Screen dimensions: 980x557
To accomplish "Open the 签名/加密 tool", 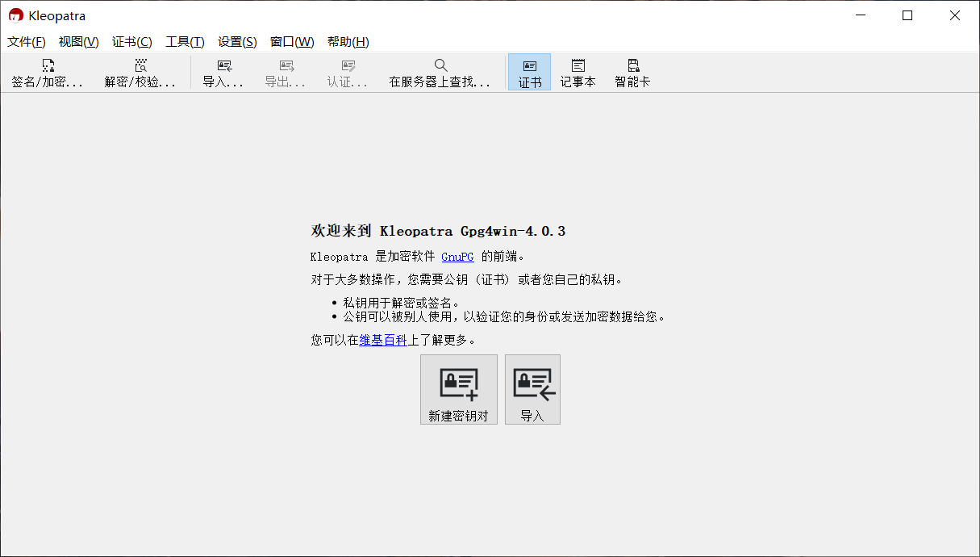I will (48, 73).
